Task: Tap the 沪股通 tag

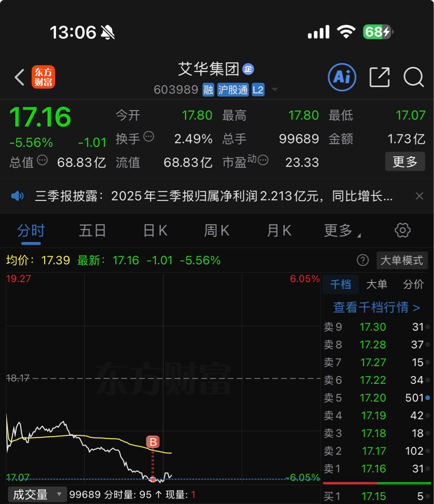Action: pos(233,90)
